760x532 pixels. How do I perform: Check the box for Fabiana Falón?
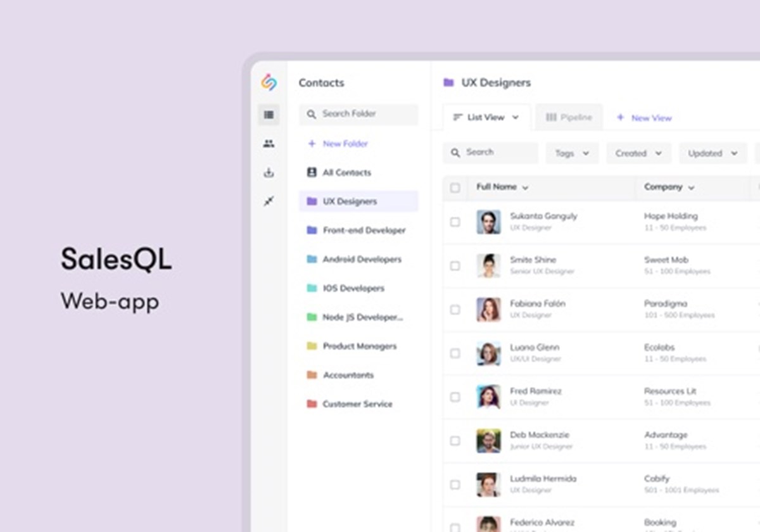pyautogui.click(x=455, y=310)
